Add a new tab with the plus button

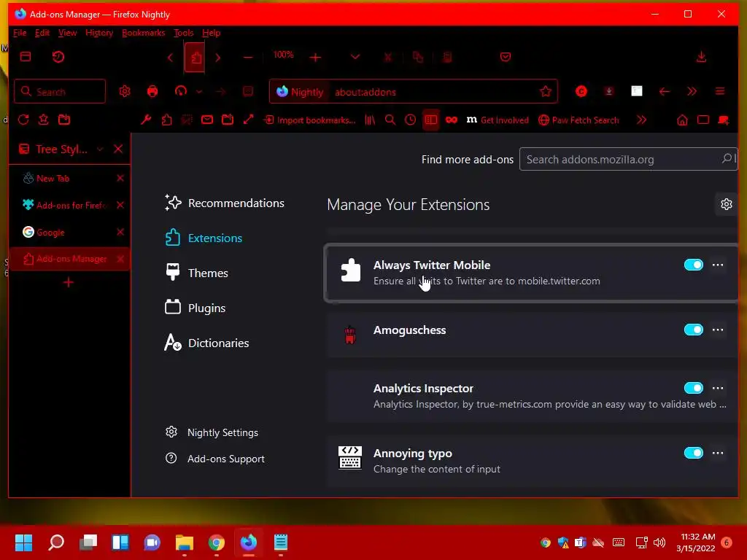(x=68, y=282)
